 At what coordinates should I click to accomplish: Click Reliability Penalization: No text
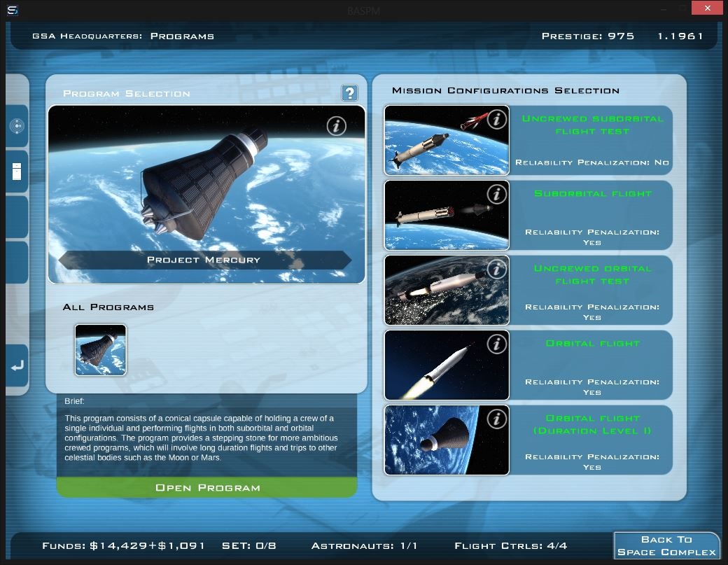[x=592, y=162]
